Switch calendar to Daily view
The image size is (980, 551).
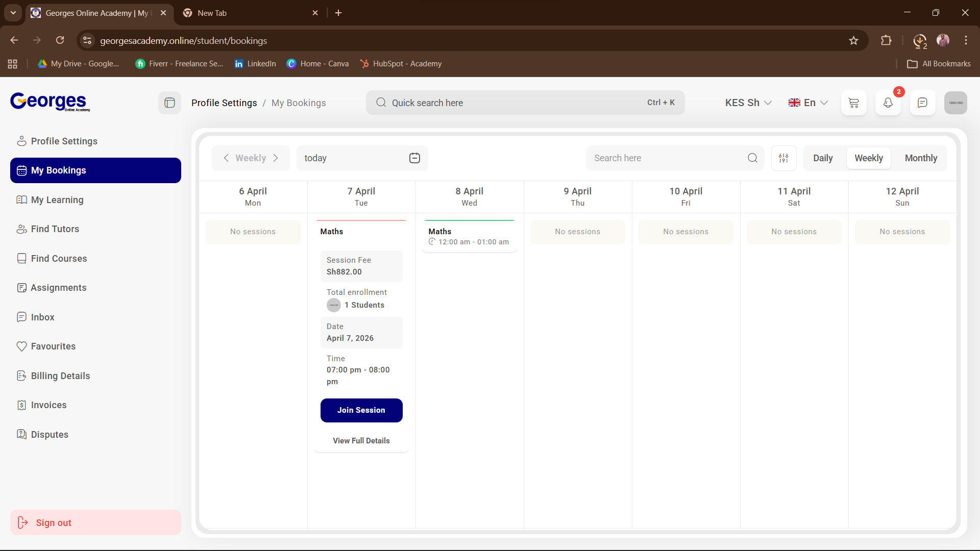pyautogui.click(x=823, y=158)
